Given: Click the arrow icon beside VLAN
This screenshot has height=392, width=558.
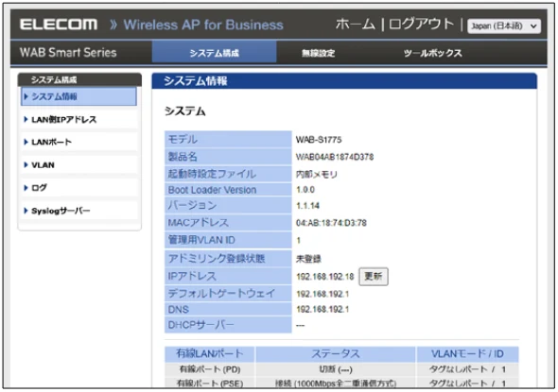Looking at the screenshot, I should click(26, 165).
